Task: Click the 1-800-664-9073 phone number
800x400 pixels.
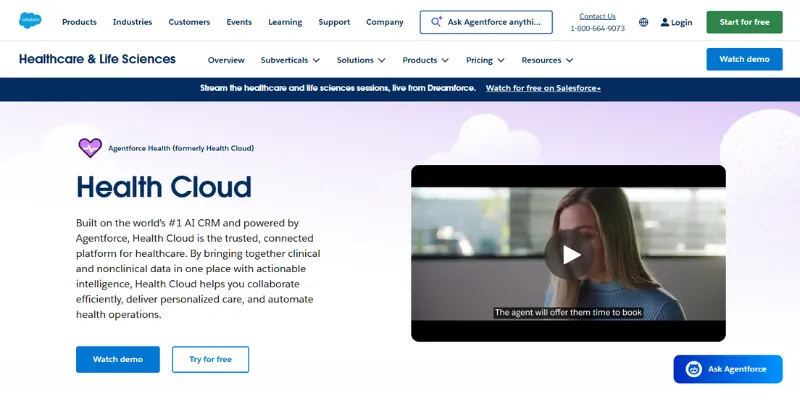Action: (597, 29)
